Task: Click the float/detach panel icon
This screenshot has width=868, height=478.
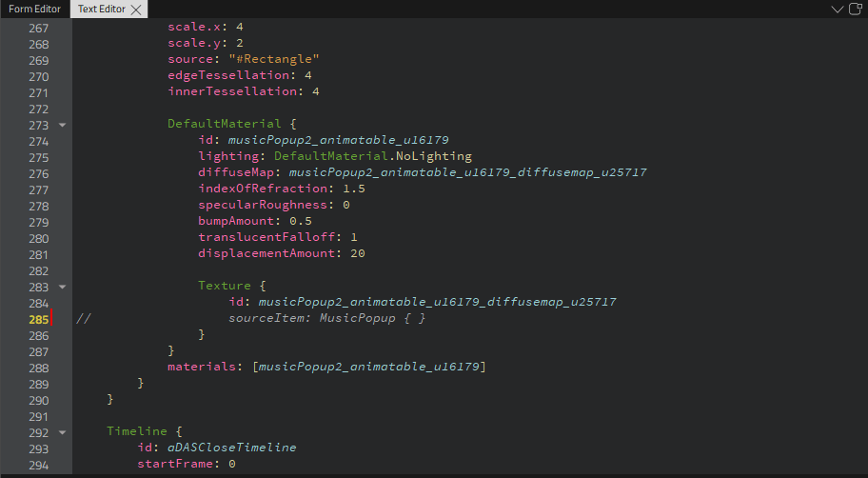Action: (855, 9)
